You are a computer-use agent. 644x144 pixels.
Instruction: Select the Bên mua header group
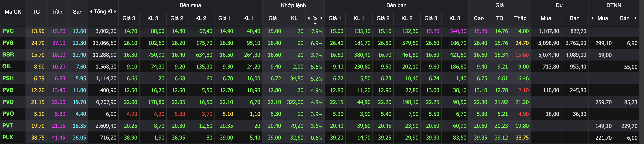[190, 5]
